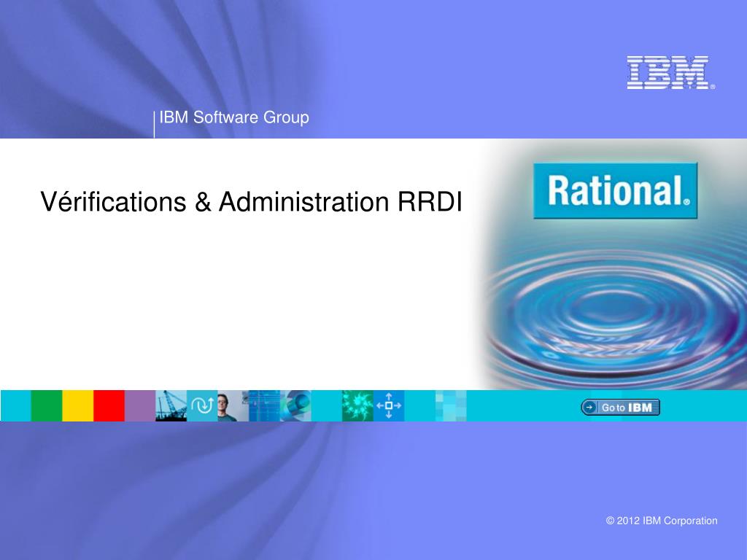Click the four-direction arrows icon tile
The width and height of the screenshot is (747, 560).
click(389, 405)
